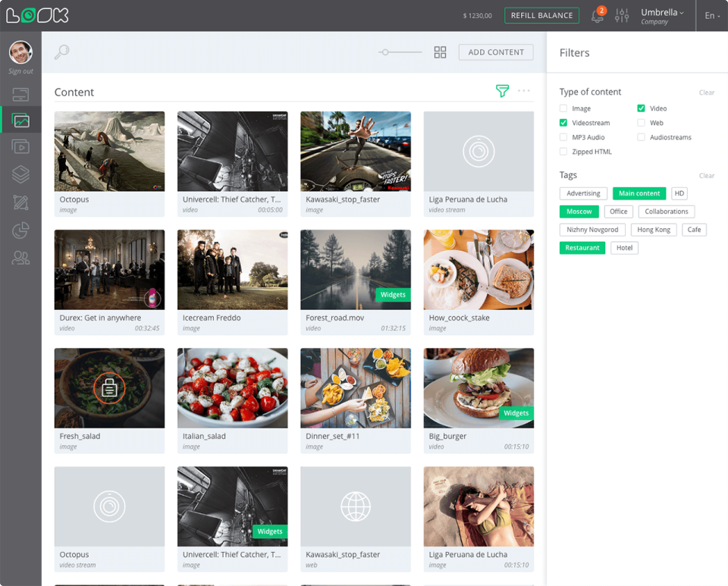Toggle the green filter funnel icon
Viewport: 728px width, 586px height.
click(502, 91)
